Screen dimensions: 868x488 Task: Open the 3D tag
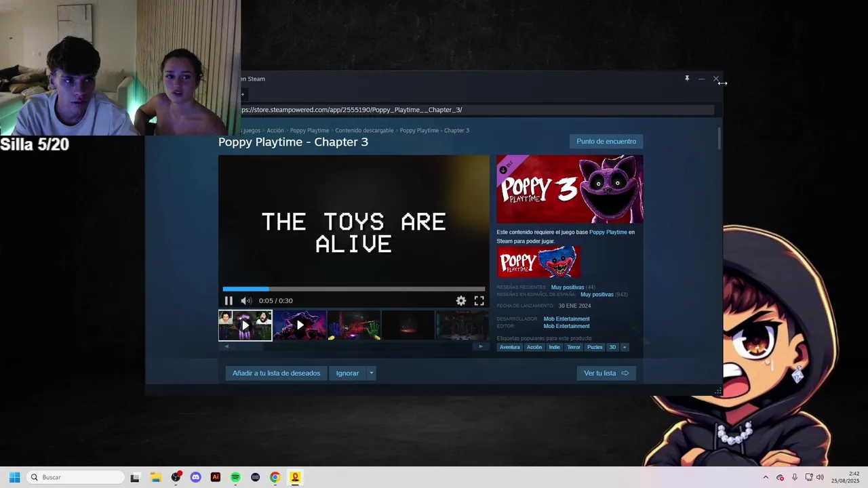point(612,347)
